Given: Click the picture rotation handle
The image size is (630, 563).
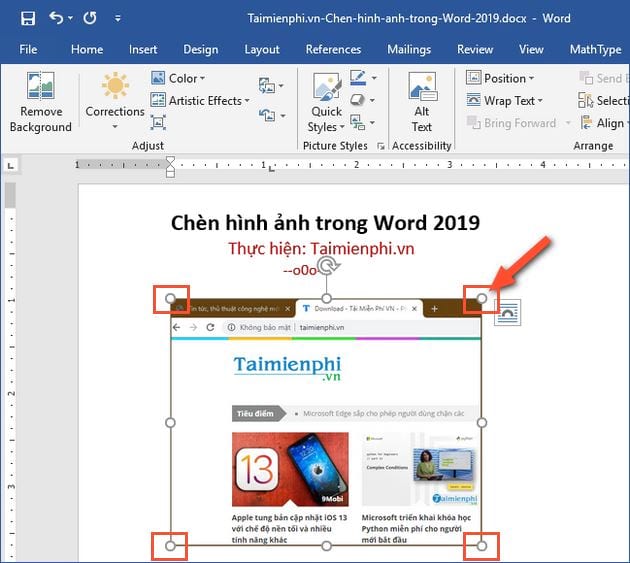Looking at the screenshot, I should click(327, 265).
